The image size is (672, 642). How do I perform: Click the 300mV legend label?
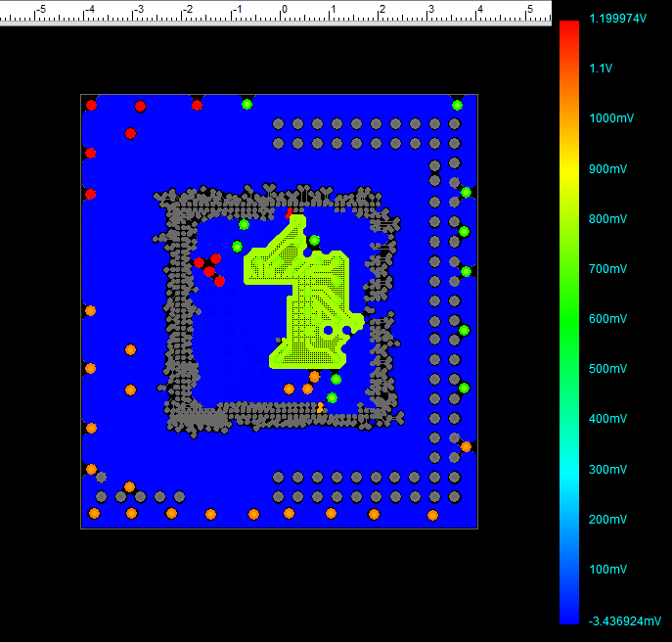pyautogui.click(x=605, y=469)
